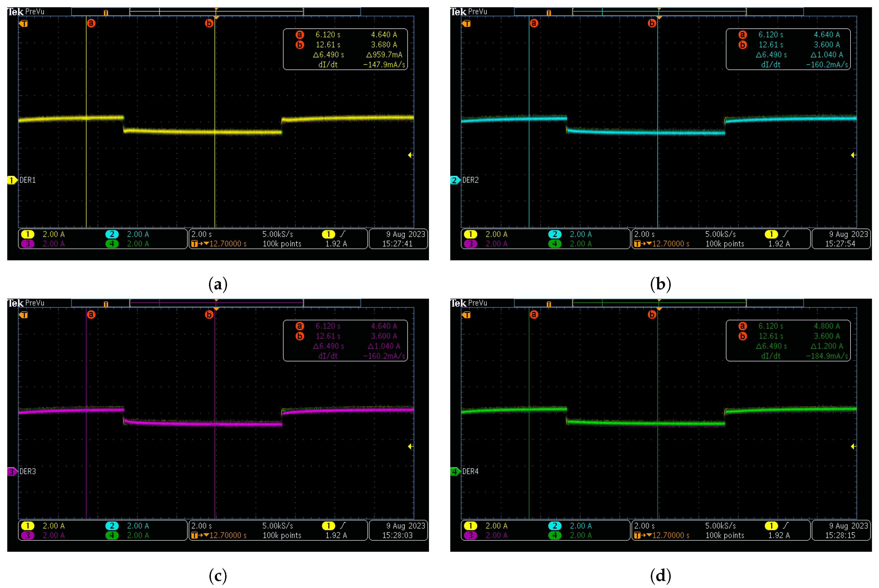Click orange trigger T marker in DER3 plot corner
The height and width of the screenshot is (588, 879).
[x=24, y=315]
